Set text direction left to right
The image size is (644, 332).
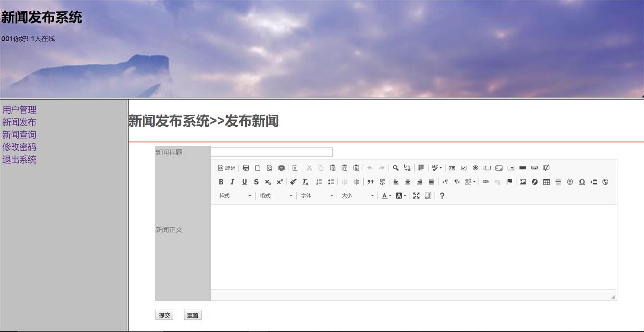pos(445,182)
